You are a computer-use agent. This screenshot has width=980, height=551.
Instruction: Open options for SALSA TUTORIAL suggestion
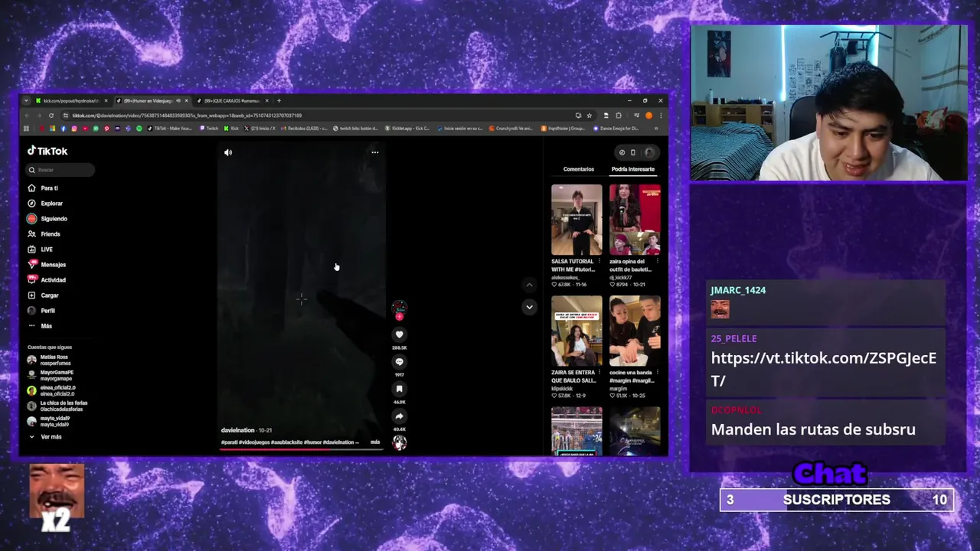click(x=599, y=262)
